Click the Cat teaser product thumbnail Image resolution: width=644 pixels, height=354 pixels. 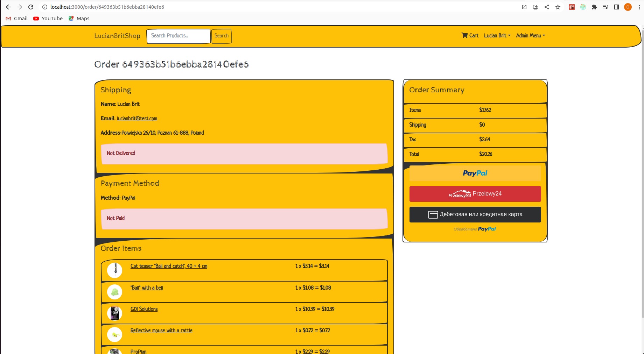115,270
